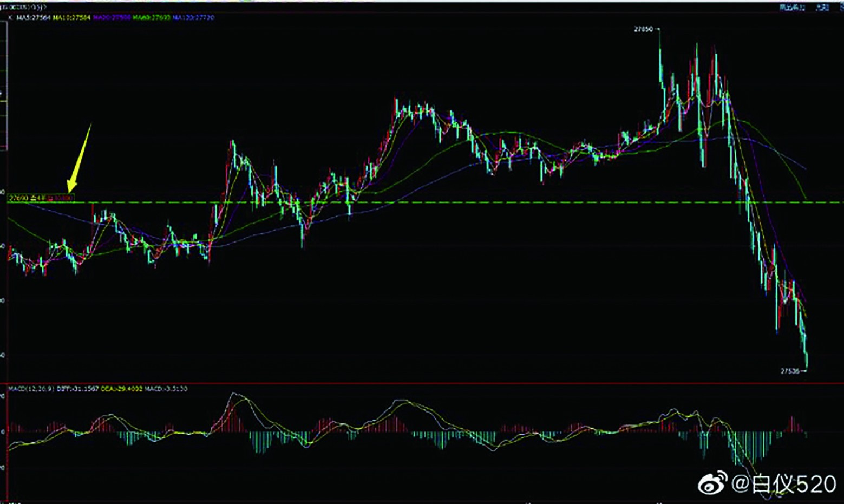Viewport: 844px width, 504px height.
Task: Click the Weibo logo watermark
Action: [x=712, y=483]
